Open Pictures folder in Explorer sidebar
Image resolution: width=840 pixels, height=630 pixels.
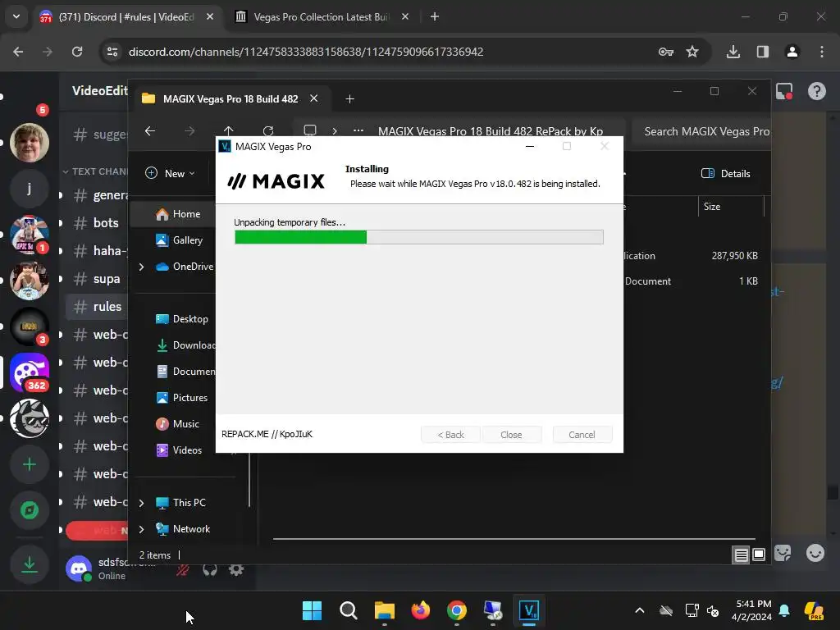(x=181, y=398)
